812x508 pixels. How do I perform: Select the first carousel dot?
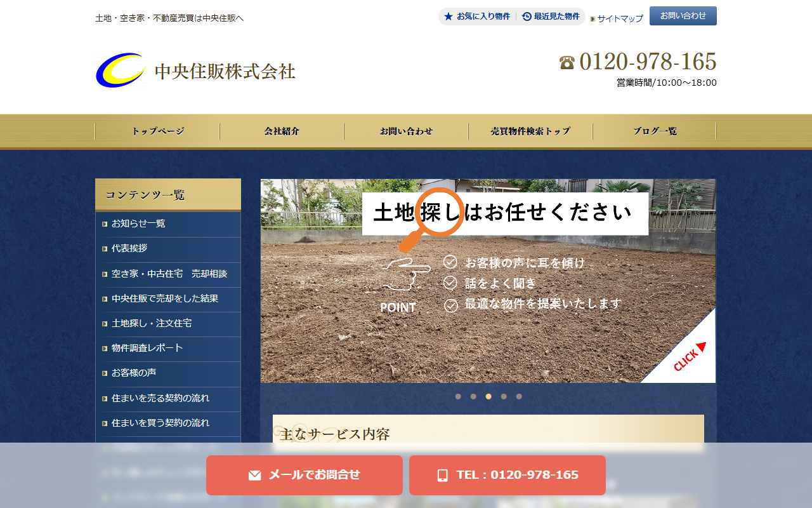(x=458, y=396)
